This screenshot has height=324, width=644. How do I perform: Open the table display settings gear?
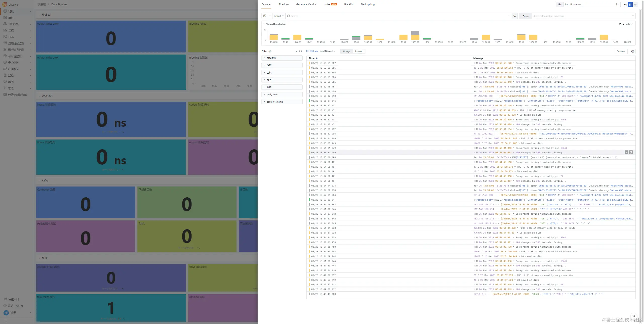(632, 51)
